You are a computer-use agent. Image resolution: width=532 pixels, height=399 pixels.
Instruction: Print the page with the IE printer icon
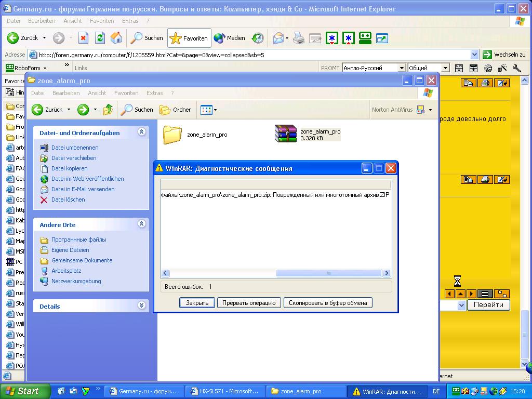point(299,38)
